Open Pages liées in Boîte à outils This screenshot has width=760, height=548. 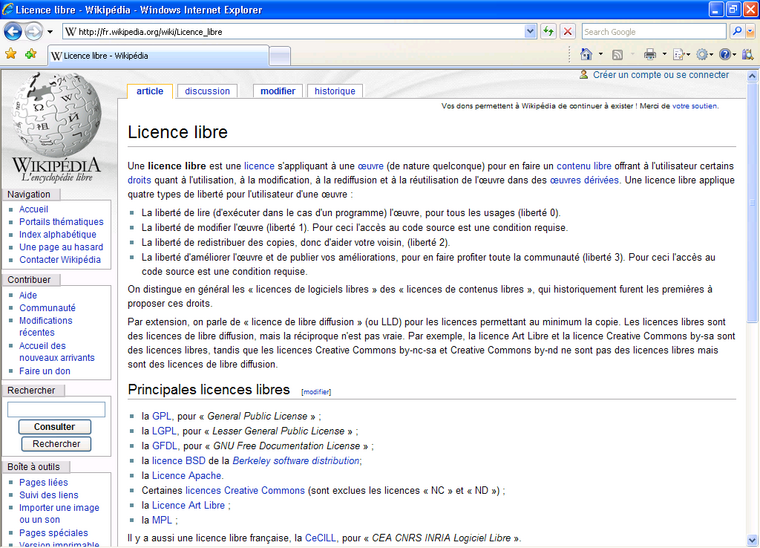(x=44, y=483)
